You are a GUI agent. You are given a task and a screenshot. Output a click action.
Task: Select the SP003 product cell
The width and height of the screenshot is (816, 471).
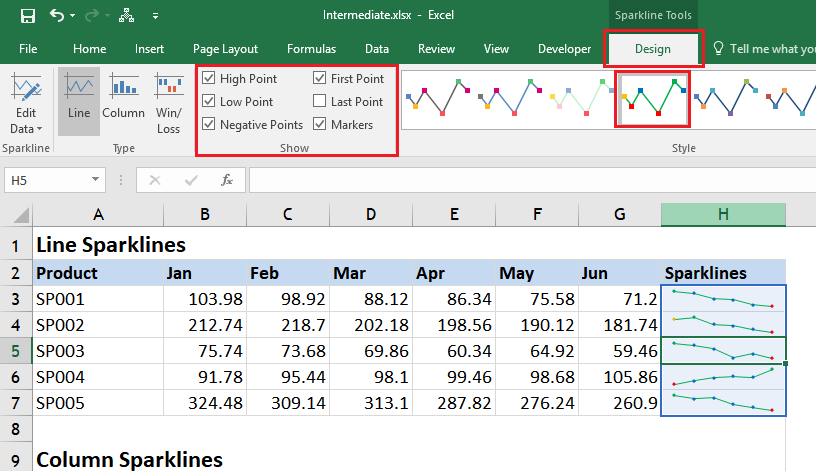click(x=98, y=351)
